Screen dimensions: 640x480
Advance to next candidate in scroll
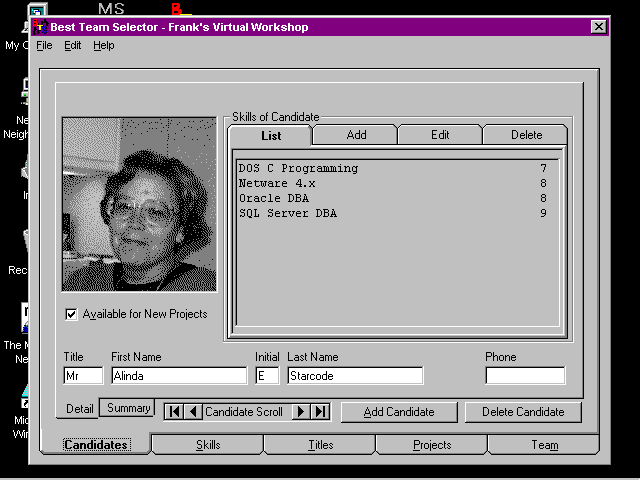(300, 412)
